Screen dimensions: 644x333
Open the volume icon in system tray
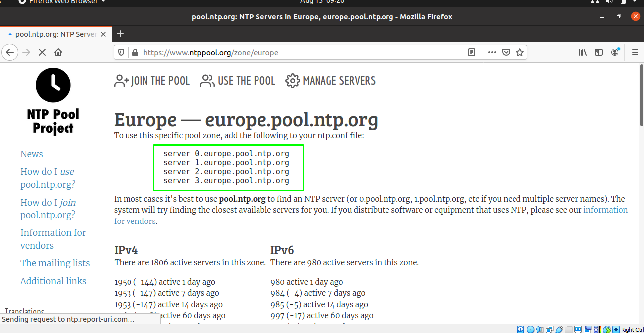tap(610, 1)
